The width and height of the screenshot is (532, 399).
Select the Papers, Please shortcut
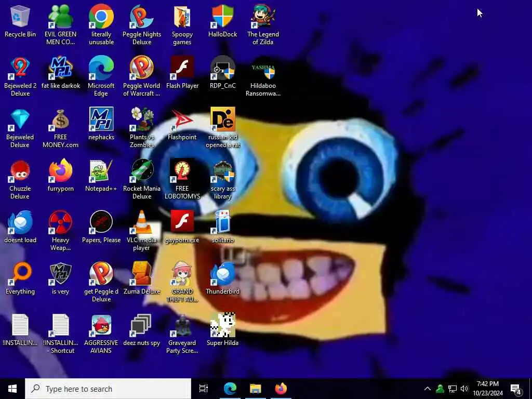tap(101, 222)
